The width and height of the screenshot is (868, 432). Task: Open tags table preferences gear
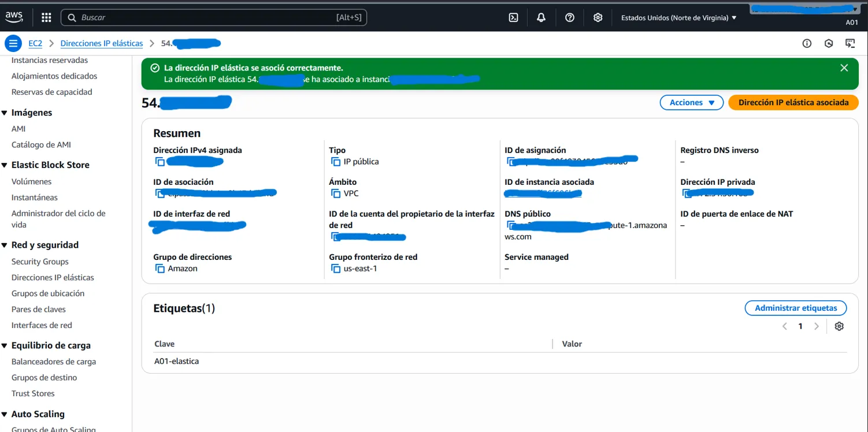(x=839, y=326)
